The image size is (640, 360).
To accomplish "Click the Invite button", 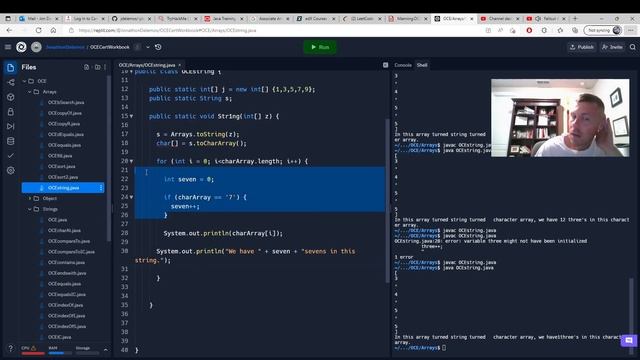I will (x=612, y=47).
